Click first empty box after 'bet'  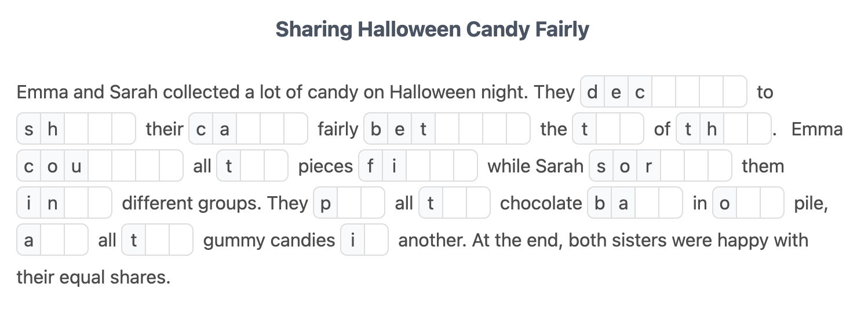pos(447,129)
